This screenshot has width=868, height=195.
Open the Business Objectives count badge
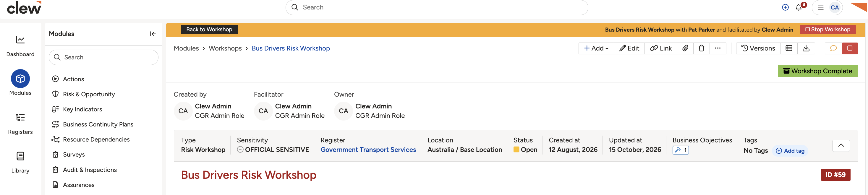(x=680, y=150)
